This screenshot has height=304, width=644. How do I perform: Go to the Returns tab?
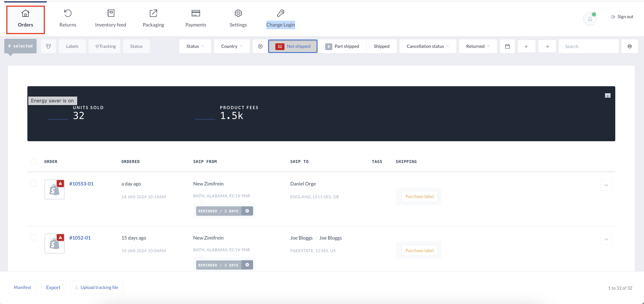pyautogui.click(x=68, y=18)
